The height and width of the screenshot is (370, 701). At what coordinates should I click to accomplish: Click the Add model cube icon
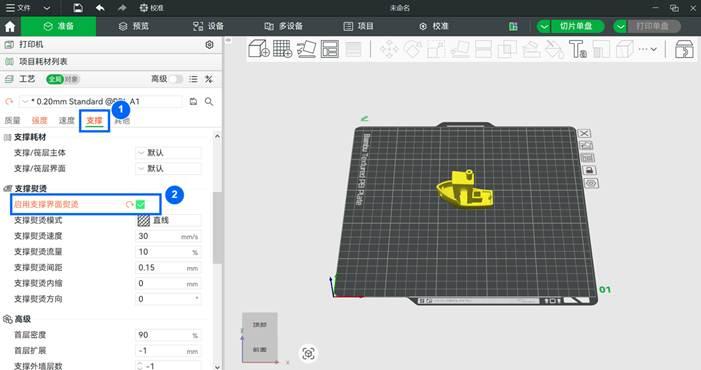click(259, 49)
